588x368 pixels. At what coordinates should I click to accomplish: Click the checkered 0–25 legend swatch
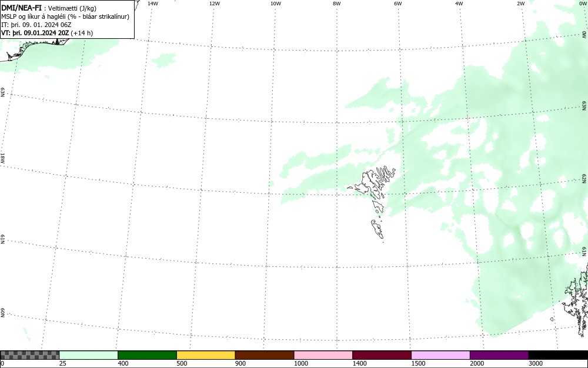point(29,355)
